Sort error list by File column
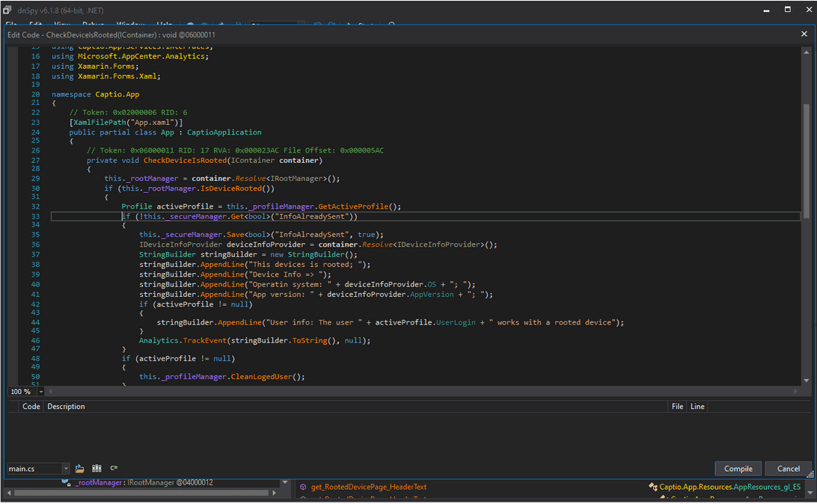The height and width of the screenshot is (504, 817). 677,407
